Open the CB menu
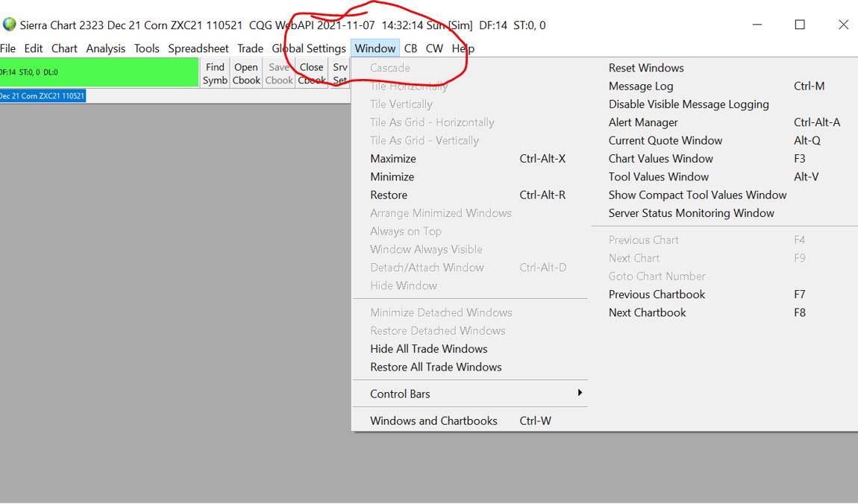858x504 pixels. 410,48
